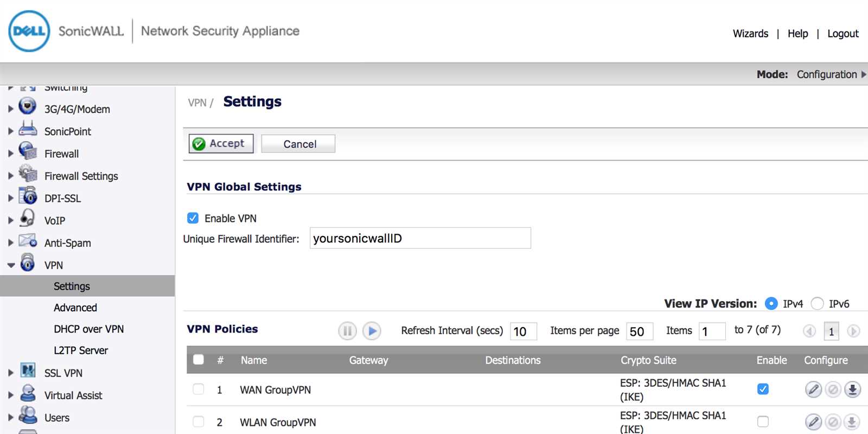
Task: Select the IPv6 radio button
Action: click(x=817, y=304)
